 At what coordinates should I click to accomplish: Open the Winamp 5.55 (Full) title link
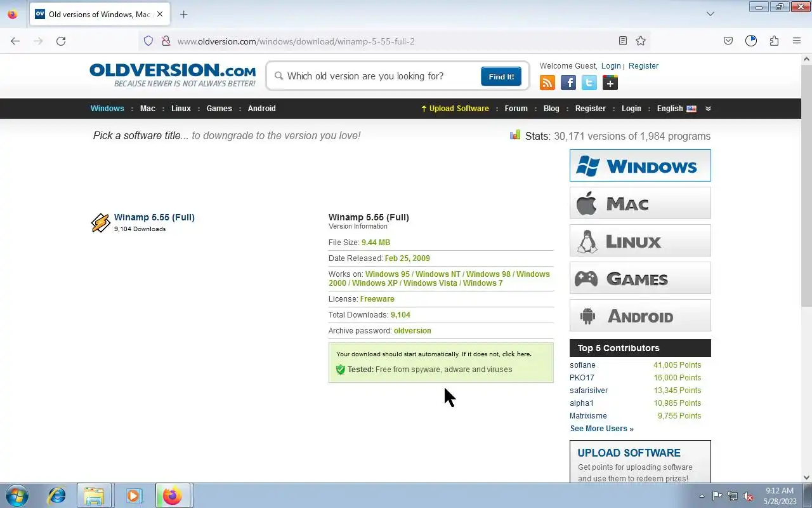click(x=154, y=217)
